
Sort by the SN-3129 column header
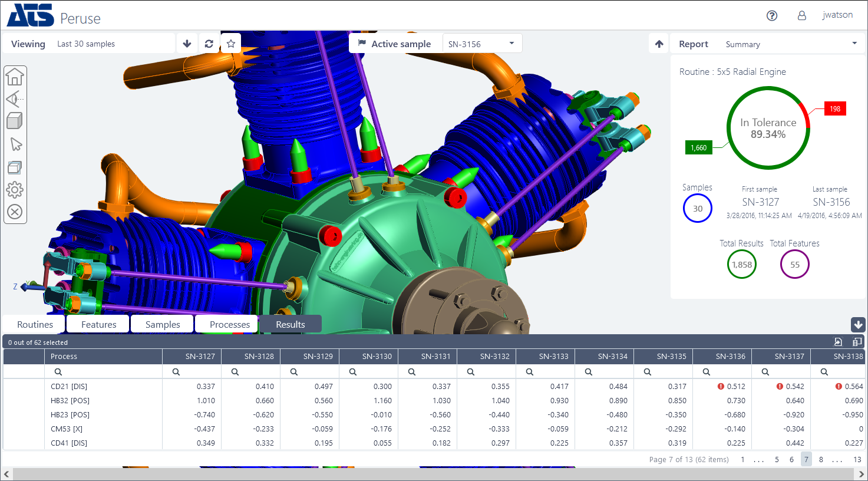point(309,356)
